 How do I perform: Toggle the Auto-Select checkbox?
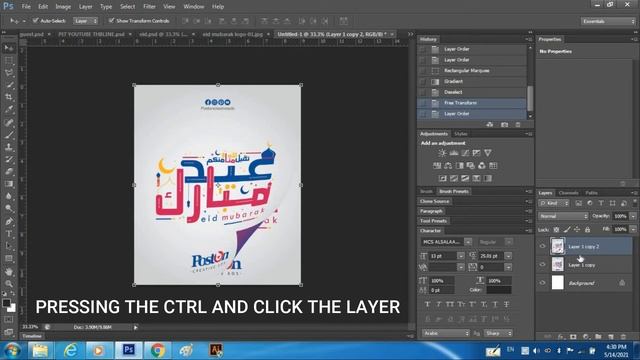point(36,20)
